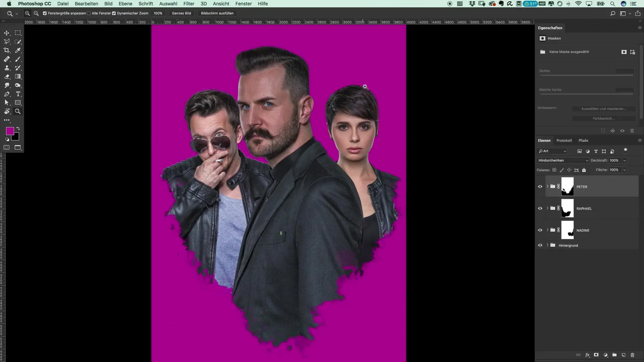
Task: Select the Path Selection tool
Action: [7, 103]
